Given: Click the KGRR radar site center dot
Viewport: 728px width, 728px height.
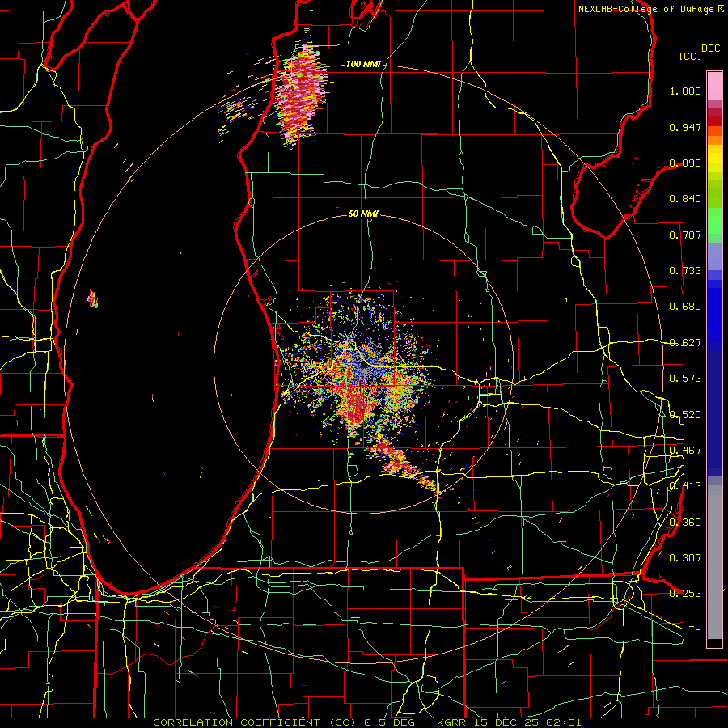Looking at the screenshot, I should (x=363, y=365).
